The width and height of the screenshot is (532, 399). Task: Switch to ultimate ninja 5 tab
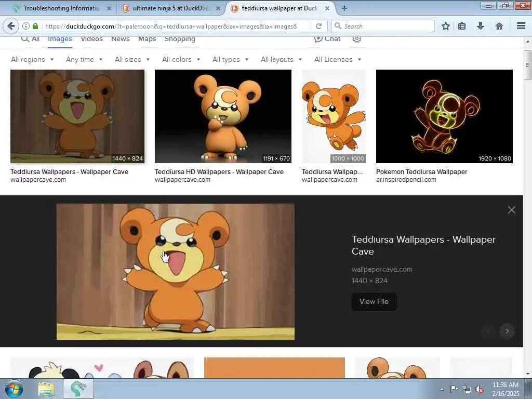pos(170,8)
